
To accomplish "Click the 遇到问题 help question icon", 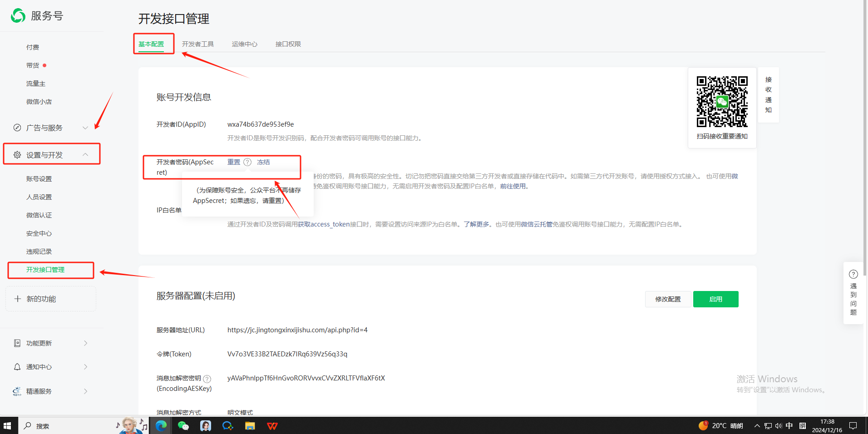I will tap(853, 274).
